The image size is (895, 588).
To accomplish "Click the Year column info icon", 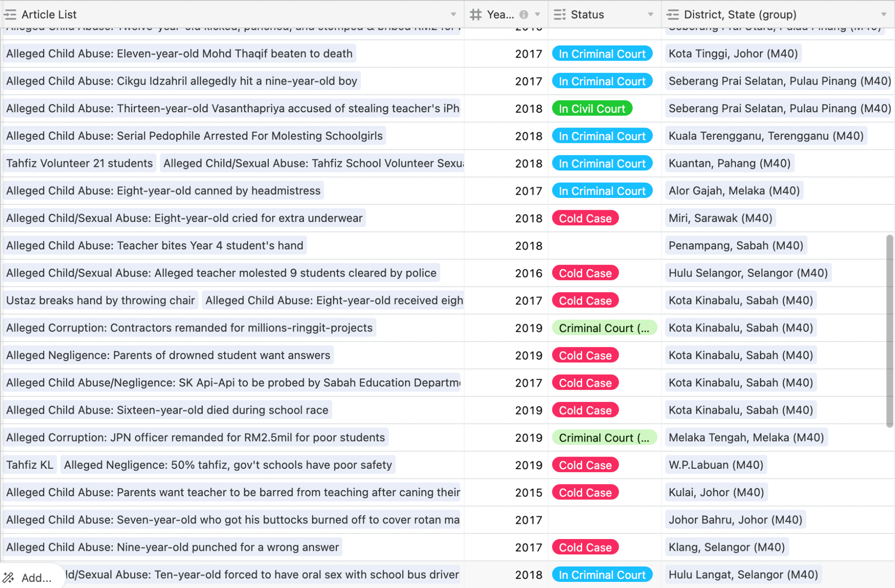I will (524, 15).
